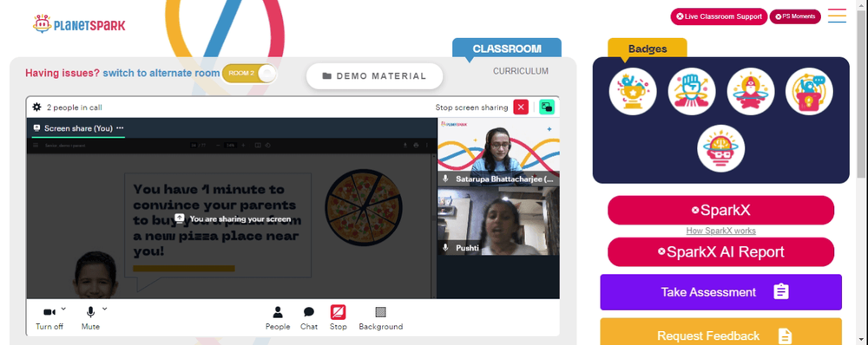The height and width of the screenshot is (345, 868).
Task: Open the How SparkX works link
Action: tap(720, 231)
